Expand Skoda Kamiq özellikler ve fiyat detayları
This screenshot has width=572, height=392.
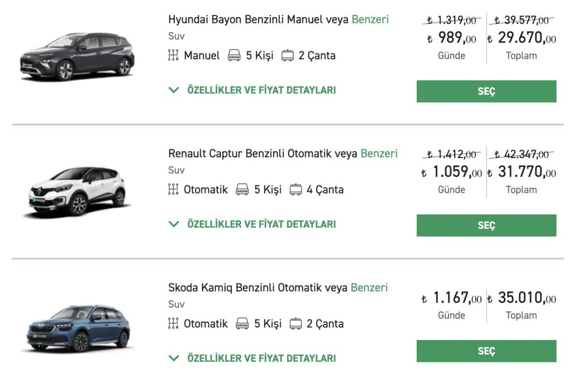click(252, 358)
